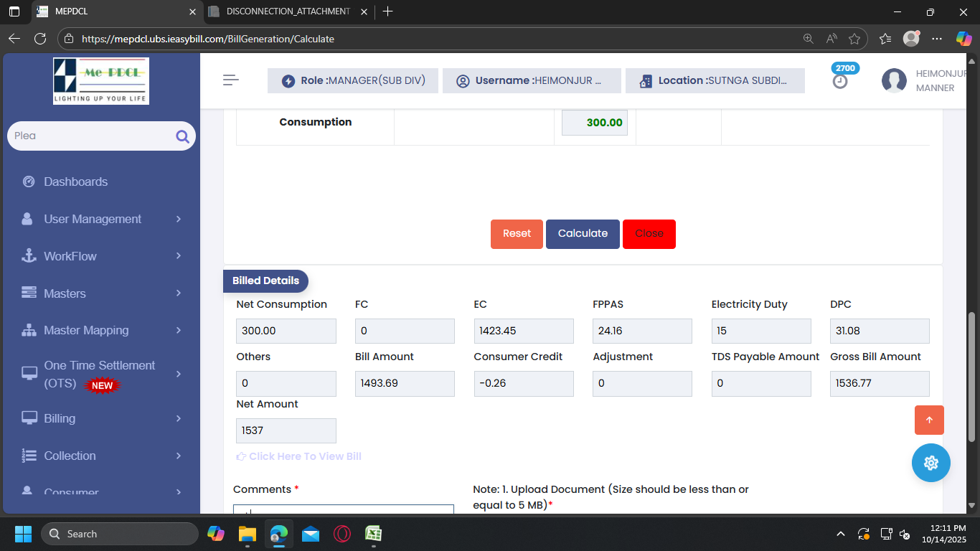This screenshot has width=980, height=551.
Task: Open the Mail app from the taskbar
Action: coord(311,534)
